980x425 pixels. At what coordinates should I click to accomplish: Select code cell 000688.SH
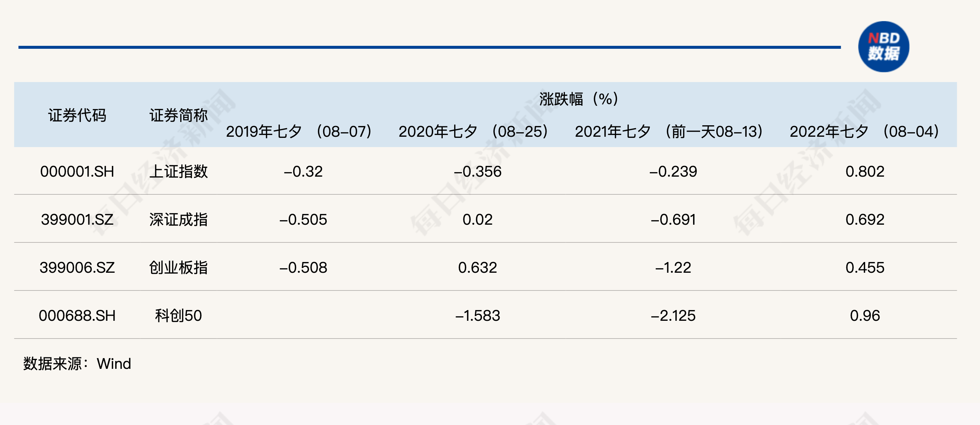tap(77, 315)
